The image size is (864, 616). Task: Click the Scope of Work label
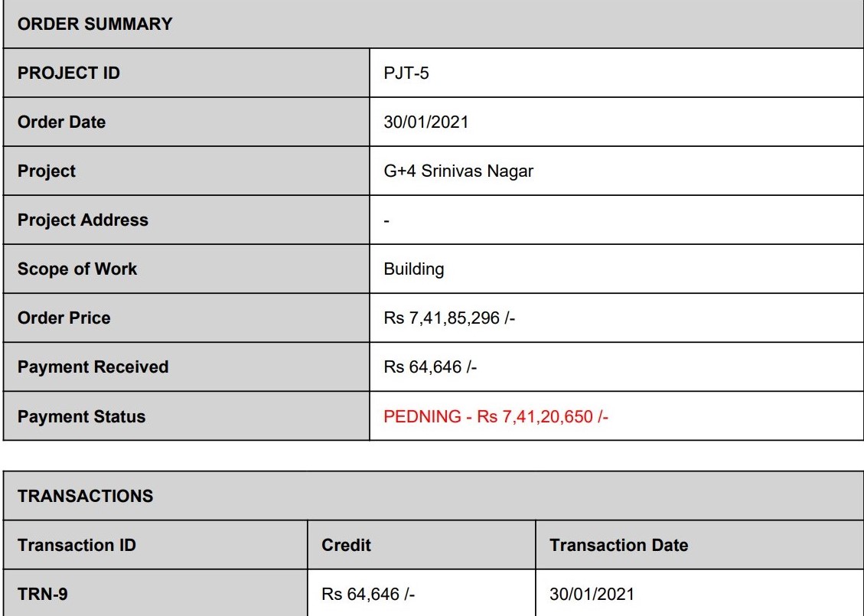[x=77, y=269]
